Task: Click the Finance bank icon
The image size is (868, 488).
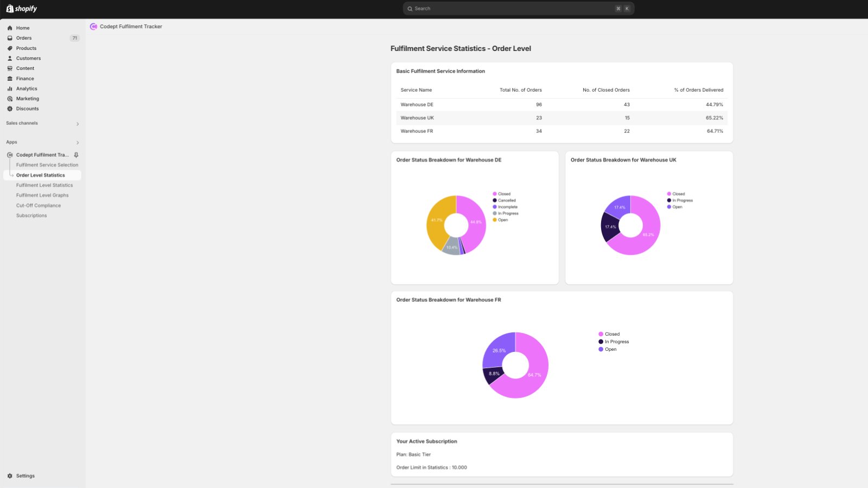Action: point(10,79)
